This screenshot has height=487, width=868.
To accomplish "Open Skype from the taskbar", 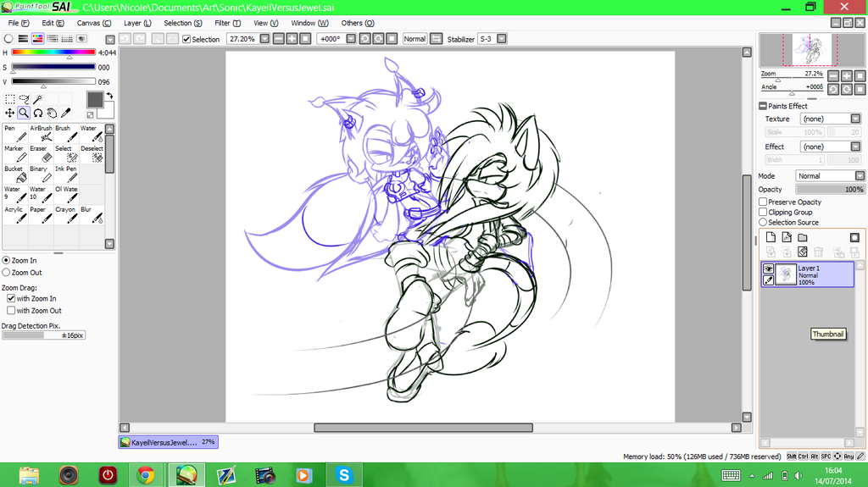I will (x=344, y=475).
